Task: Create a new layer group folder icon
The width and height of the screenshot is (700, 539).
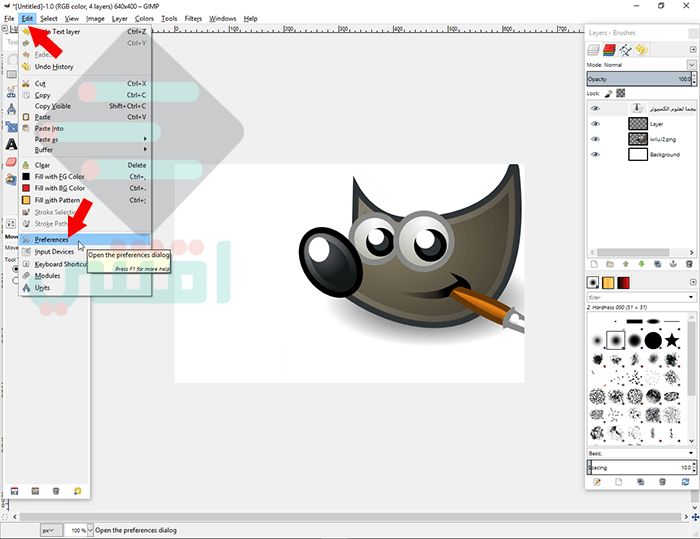Action: click(610, 264)
